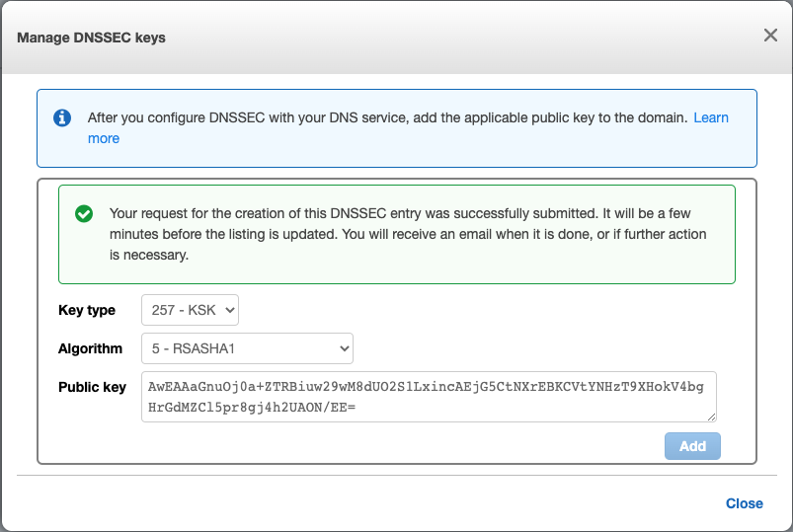Click the Close link at the bottom
Screen dimensions: 793x532
click(x=744, y=503)
